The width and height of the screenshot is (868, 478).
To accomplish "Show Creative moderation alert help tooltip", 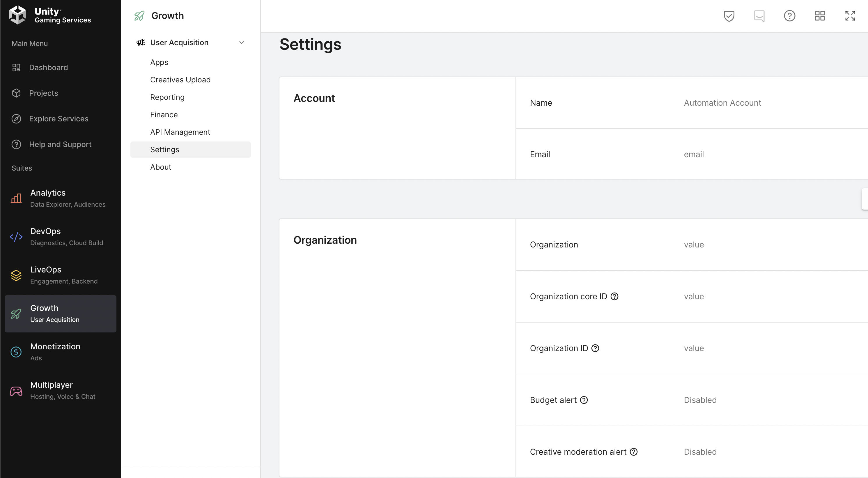I will [633, 452].
